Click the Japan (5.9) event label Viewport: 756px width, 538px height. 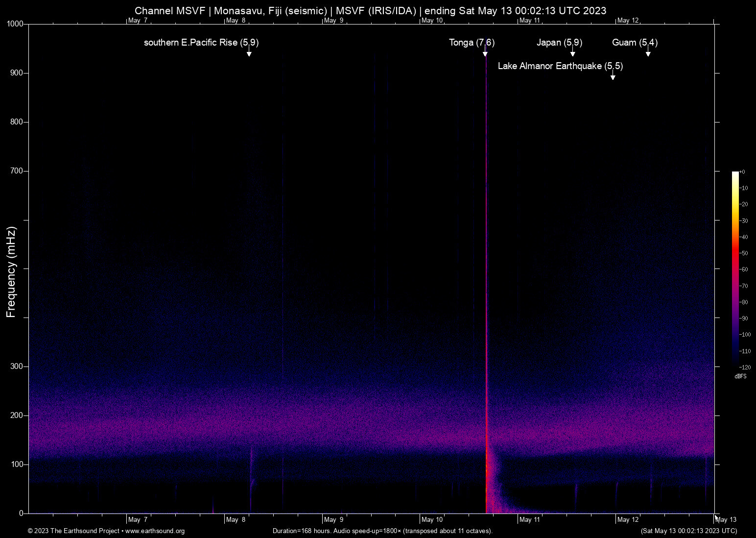pos(560,43)
